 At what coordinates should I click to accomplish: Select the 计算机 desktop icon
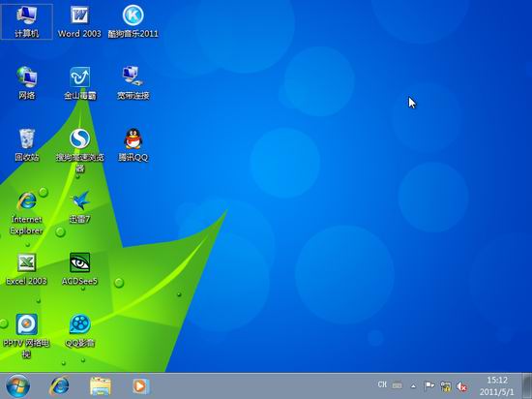pyautogui.click(x=26, y=21)
